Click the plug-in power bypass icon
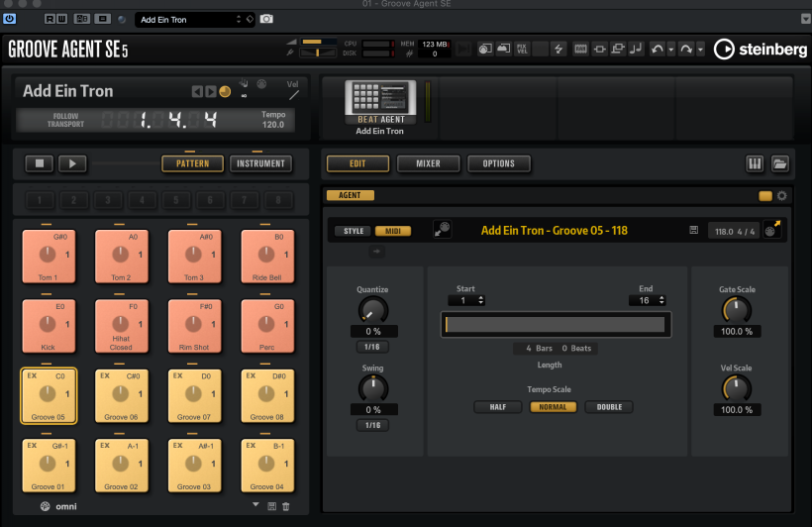The width and height of the screenshot is (812, 527). pyautogui.click(x=9, y=19)
